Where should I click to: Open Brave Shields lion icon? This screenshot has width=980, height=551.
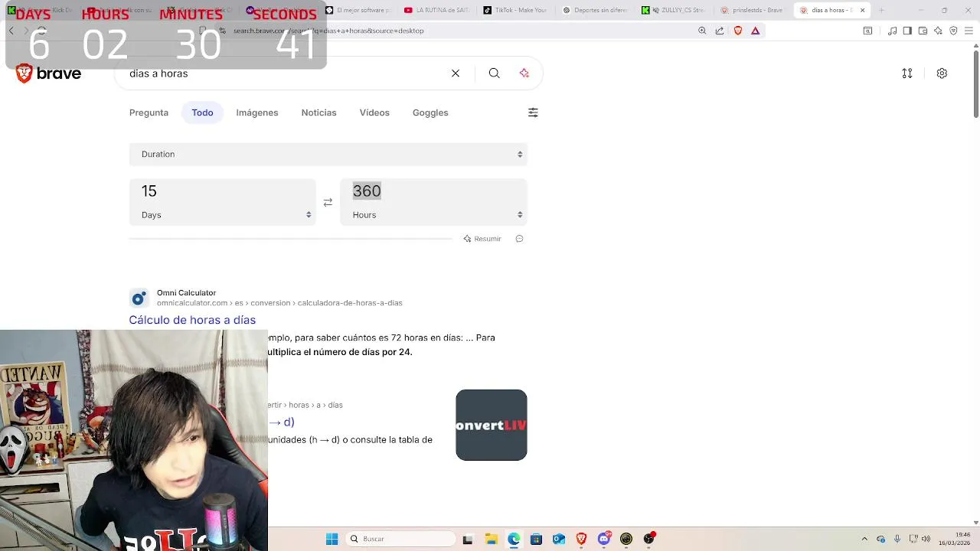[738, 31]
